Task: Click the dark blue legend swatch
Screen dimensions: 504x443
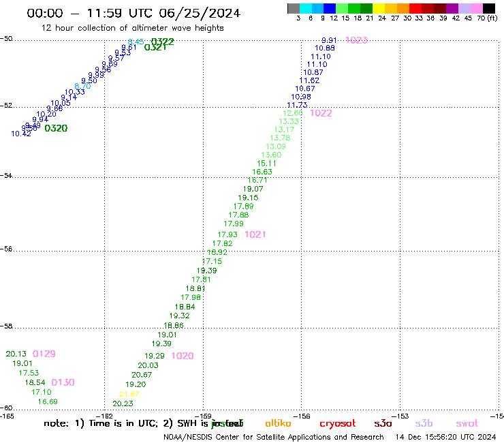Action: (330, 8)
